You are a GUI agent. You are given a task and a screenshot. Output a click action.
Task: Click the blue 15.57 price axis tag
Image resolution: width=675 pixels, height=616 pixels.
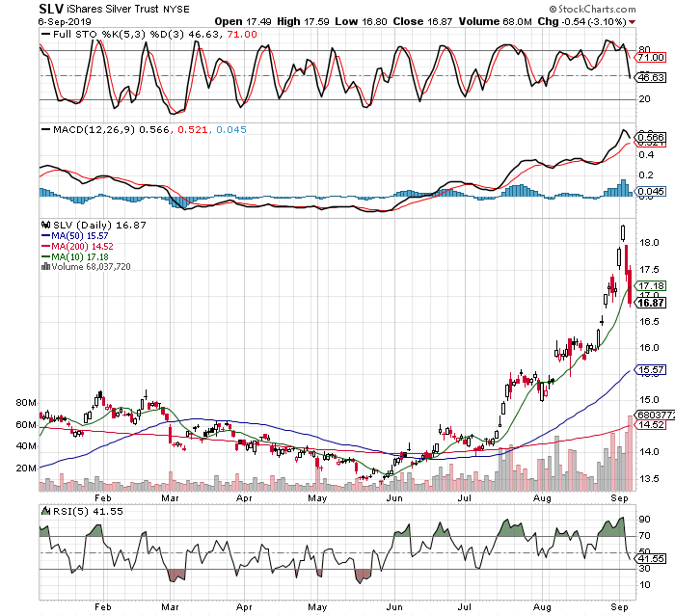pyautogui.click(x=651, y=370)
